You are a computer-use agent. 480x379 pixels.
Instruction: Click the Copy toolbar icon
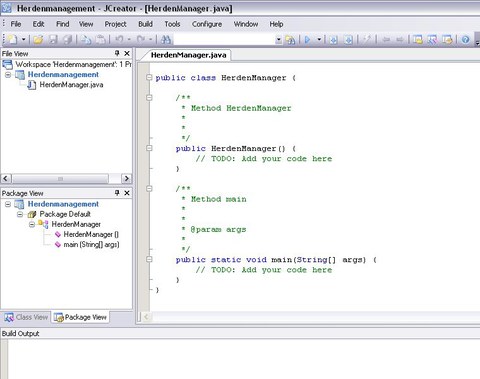pyautogui.click(x=86, y=40)
